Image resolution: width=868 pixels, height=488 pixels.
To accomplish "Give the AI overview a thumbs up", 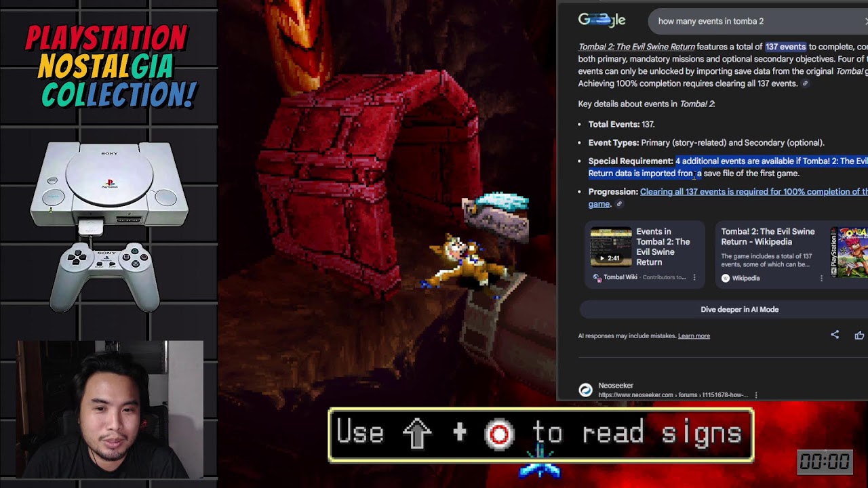I will 859,335.
